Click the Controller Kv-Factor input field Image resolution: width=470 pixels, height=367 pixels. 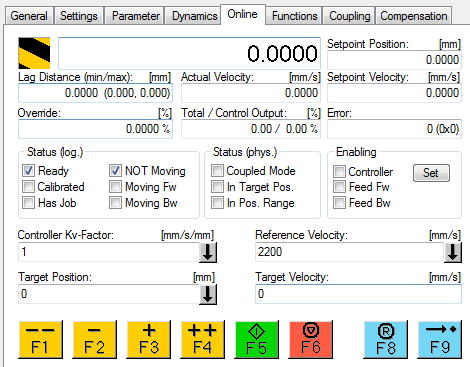[109, 252]
